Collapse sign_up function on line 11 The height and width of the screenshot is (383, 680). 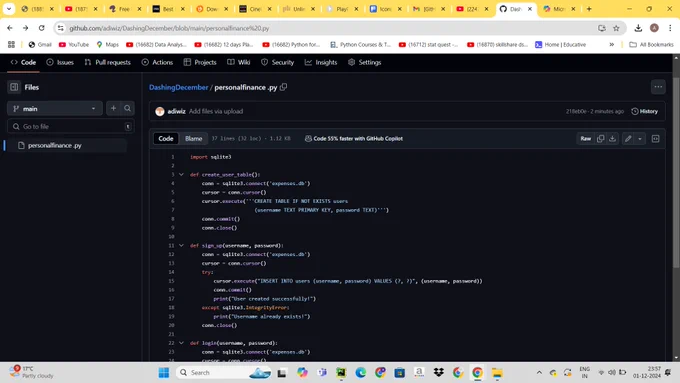[181, 246]
